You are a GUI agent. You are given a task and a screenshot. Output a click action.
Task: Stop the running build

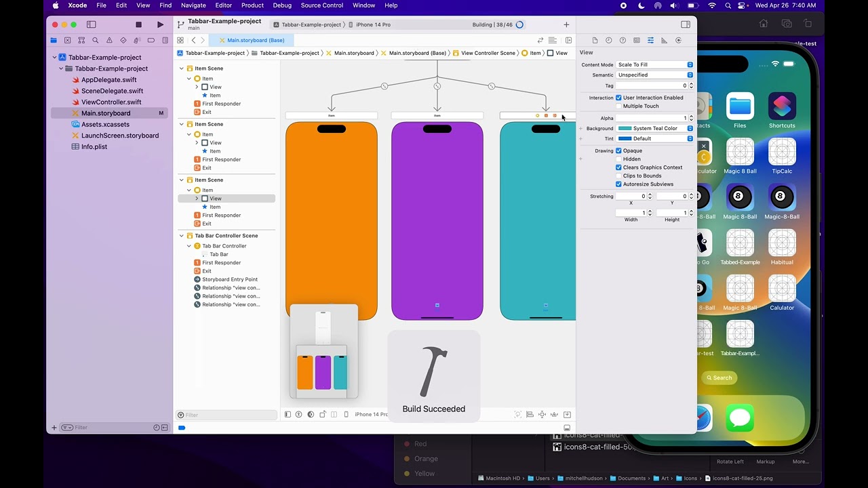click(x=138, y=24)
